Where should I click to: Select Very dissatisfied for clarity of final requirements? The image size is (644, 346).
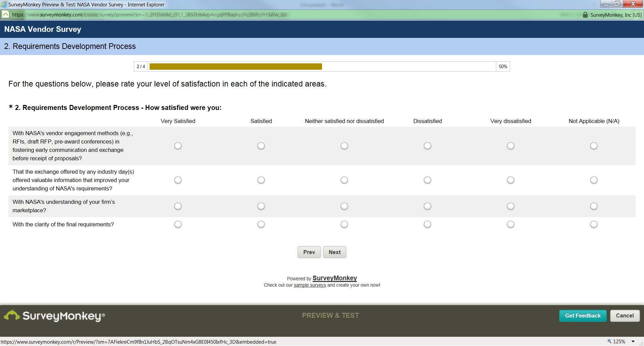tap(511, 224)
